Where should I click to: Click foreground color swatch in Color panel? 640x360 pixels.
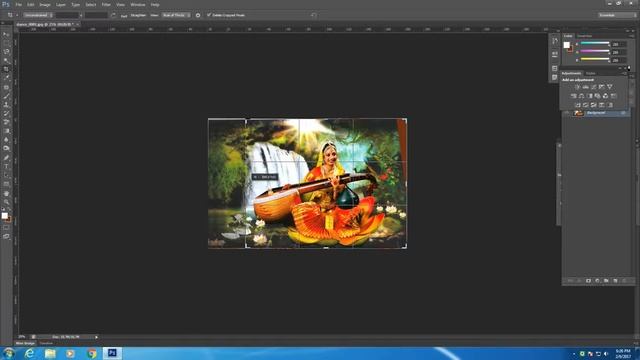pyautogui.click(x=567, y=45)
